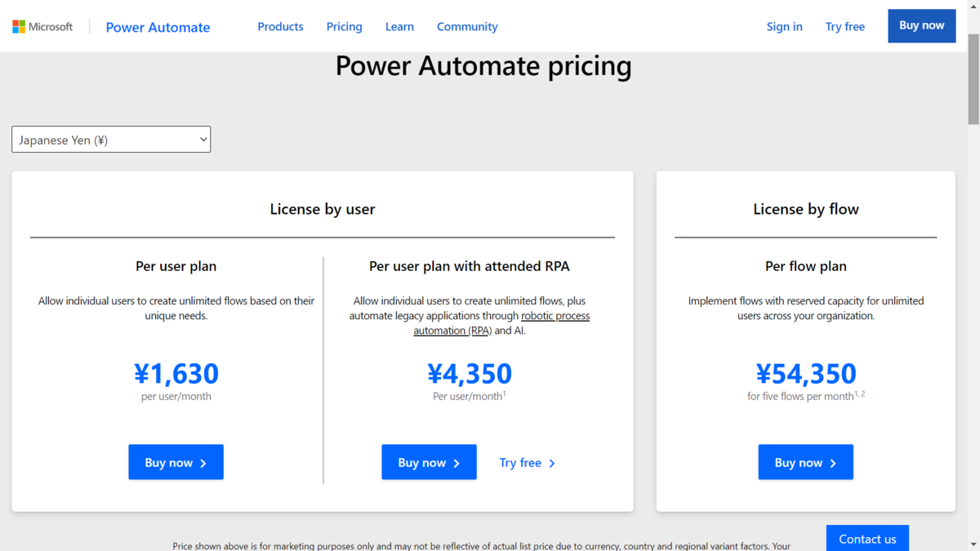Click the ¥4,350 price text
Image resolution: width=980 pixels, height=551 pixels.
470,373
